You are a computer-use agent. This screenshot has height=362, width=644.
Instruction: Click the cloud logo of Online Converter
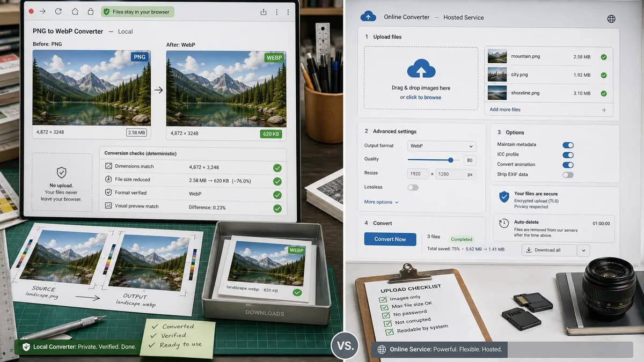(x=368, y=17)
